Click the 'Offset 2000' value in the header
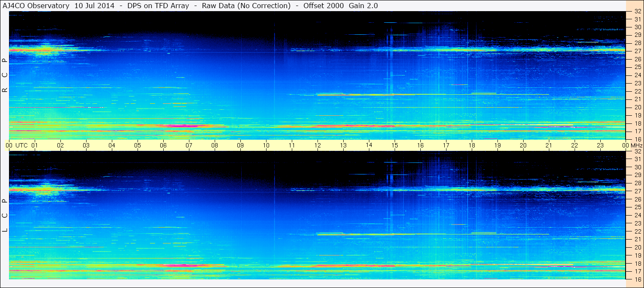Image resolution: width=644 pixels, height=288 pixels. 324,6
